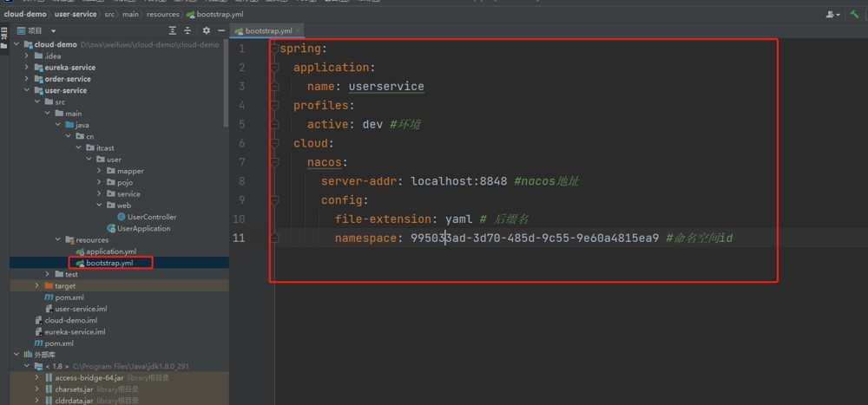Expand the mapper package

99,171
